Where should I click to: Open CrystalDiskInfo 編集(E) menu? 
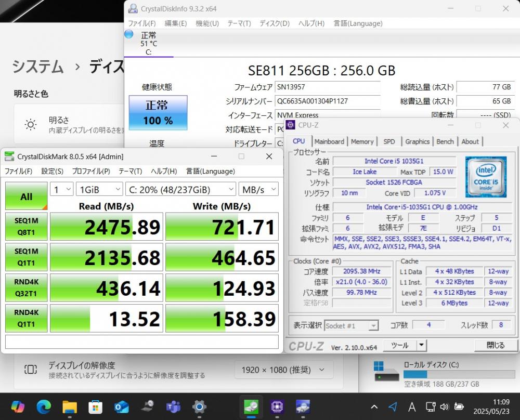coord(176,23)
